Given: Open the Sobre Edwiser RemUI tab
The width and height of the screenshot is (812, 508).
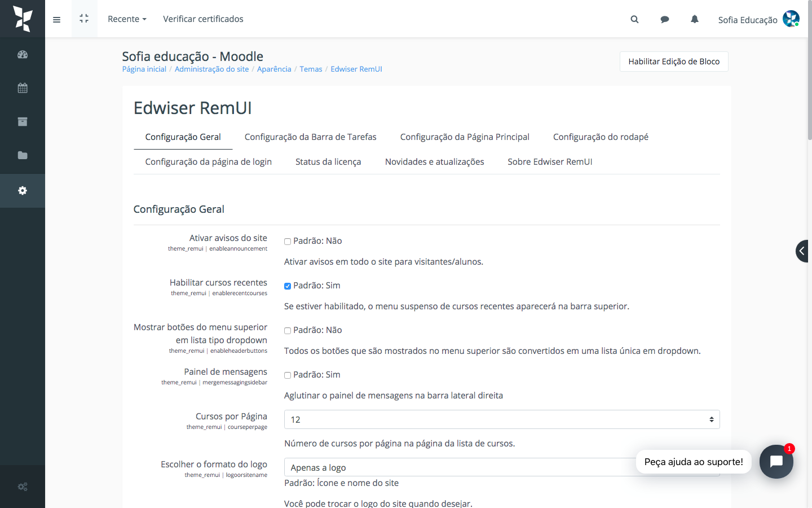Looking at the screenshot, I should pos(550,161).
